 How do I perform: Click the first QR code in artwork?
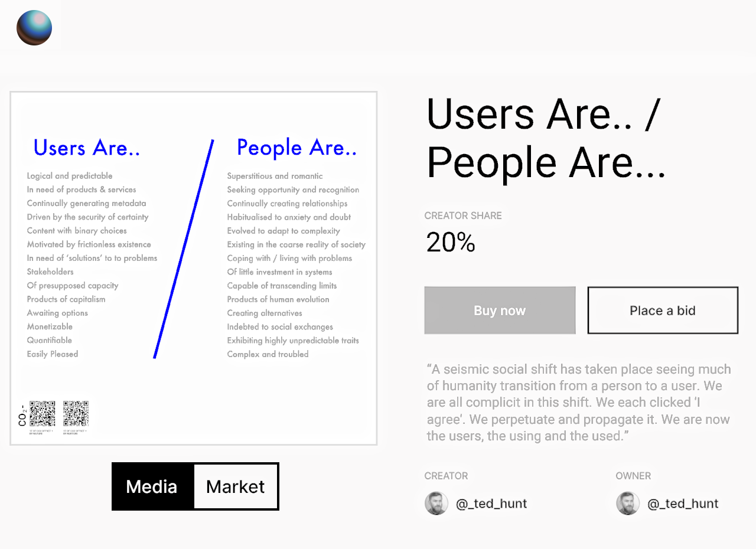(x=43, y=414)
